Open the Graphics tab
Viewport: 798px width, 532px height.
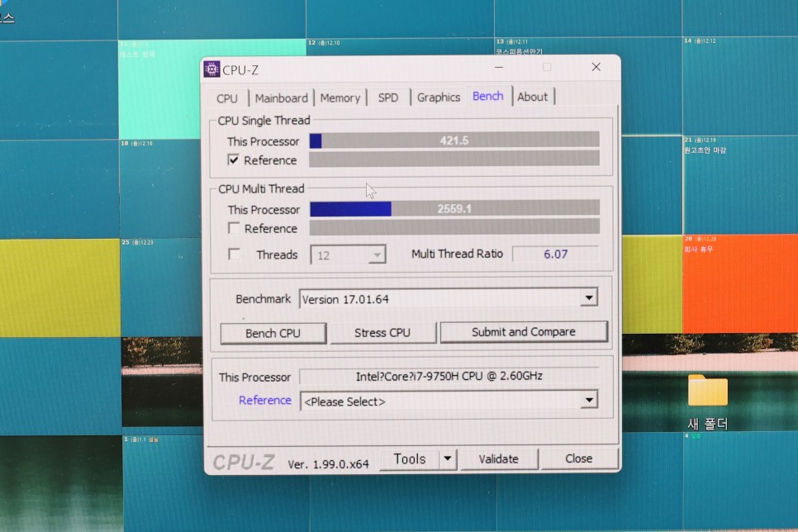point(438,97)
